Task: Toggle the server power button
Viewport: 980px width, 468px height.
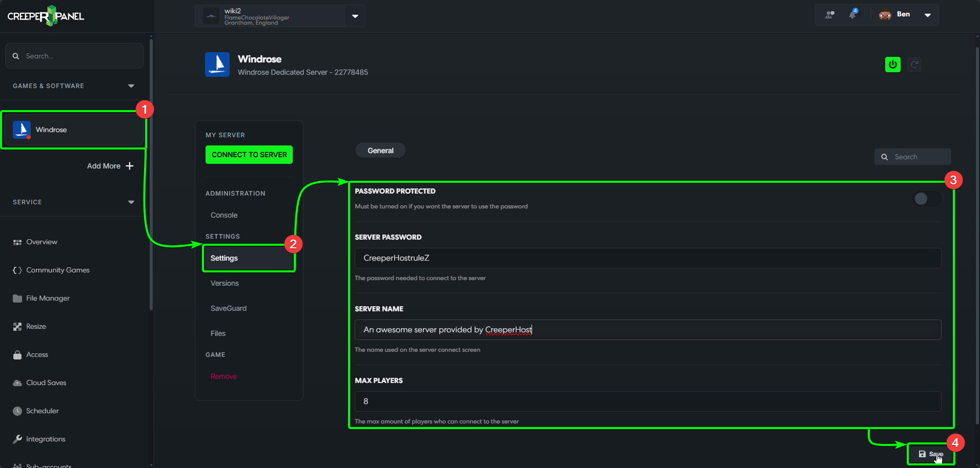Action: [x=892, y=65]
